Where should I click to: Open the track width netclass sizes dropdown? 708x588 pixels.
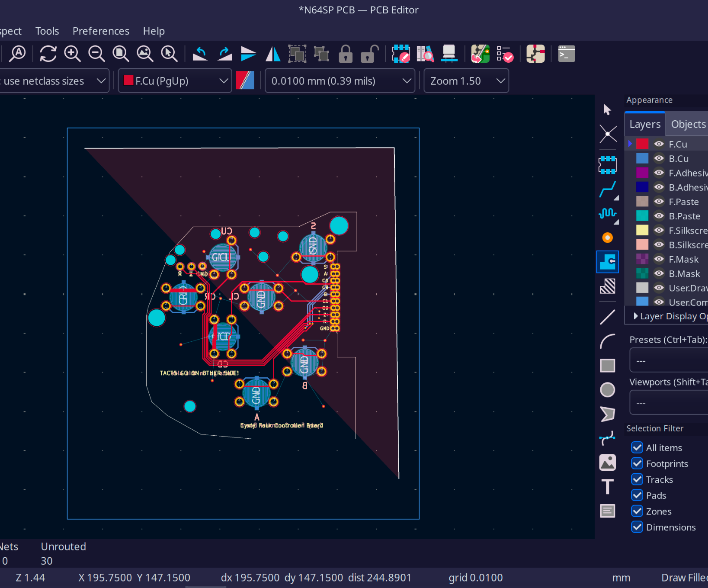tap(54, 81)
